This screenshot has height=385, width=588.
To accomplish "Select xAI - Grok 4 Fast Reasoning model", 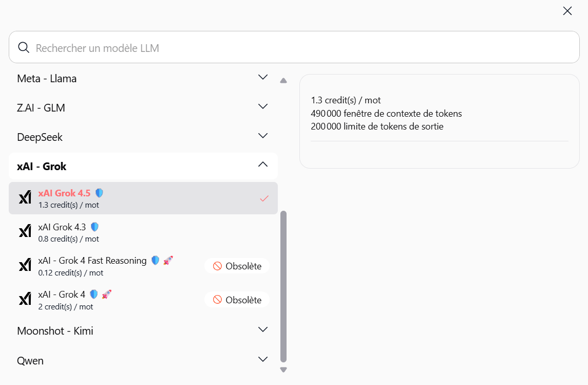I will [x=143, y=266].
